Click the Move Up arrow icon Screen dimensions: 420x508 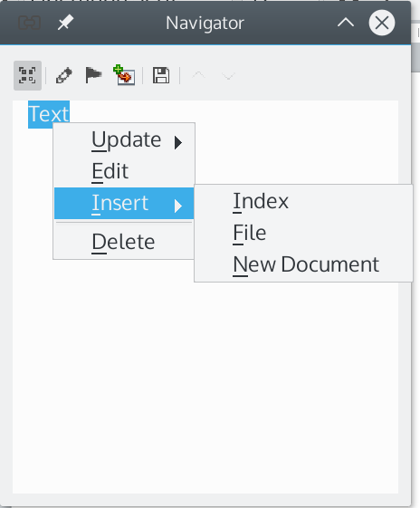pyautogui.click(x=198, y=75)
